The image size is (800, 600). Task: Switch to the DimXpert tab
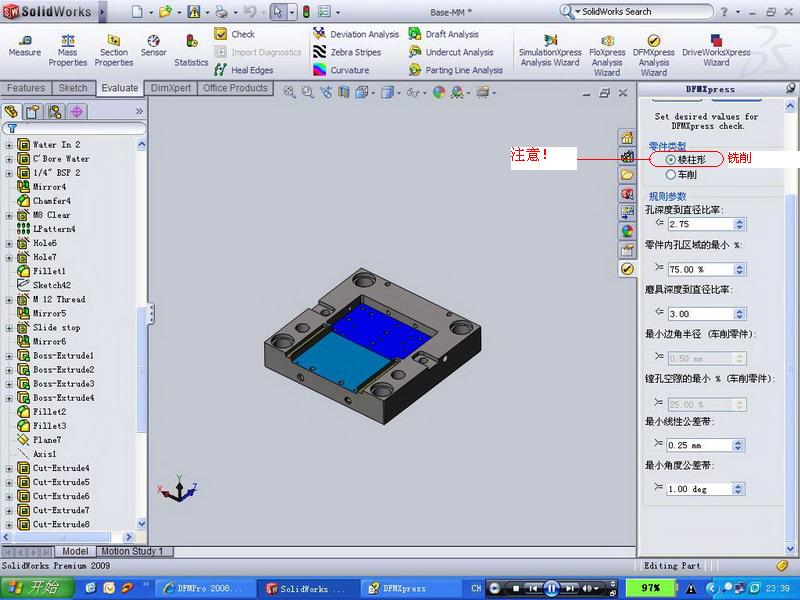point(170,88)
